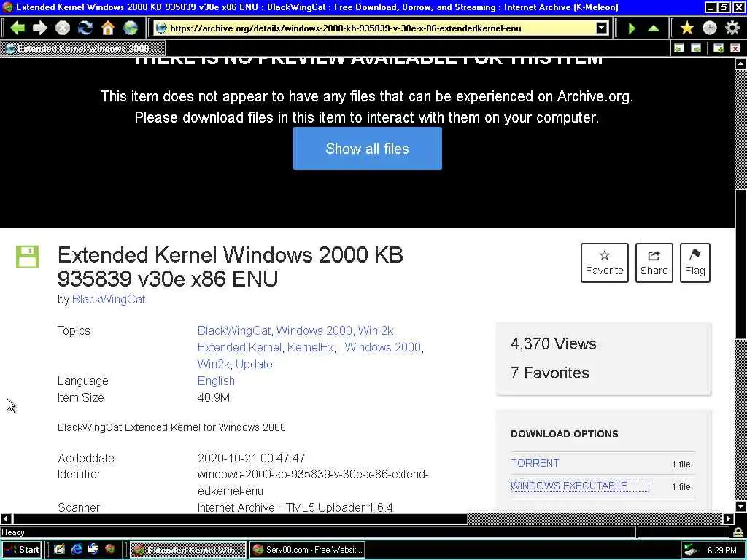The width and height of the screenshot is (747, 560).
Task: Click the globe search icon in toolbar
Action: [131, 28]
